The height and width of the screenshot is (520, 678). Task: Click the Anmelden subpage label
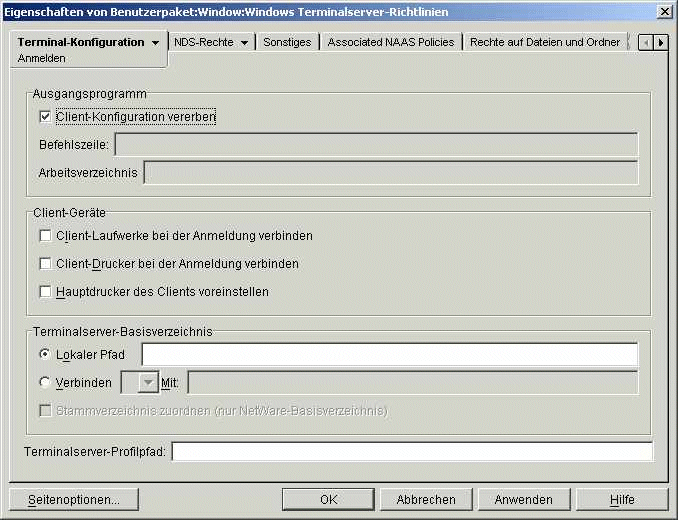[x=42, y=58]
